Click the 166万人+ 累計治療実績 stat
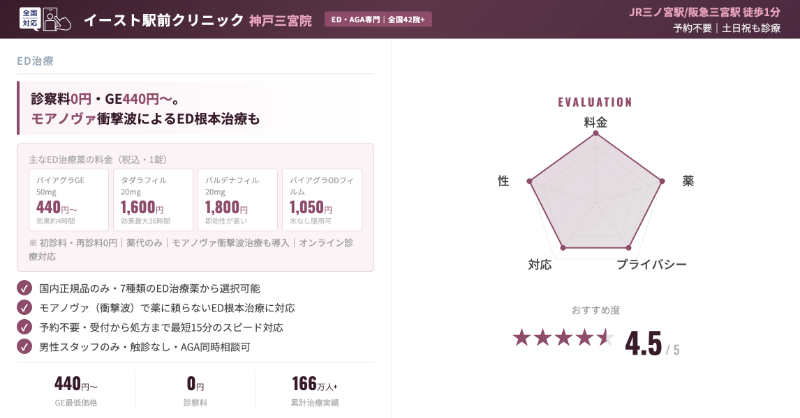 tap(315, 390)
